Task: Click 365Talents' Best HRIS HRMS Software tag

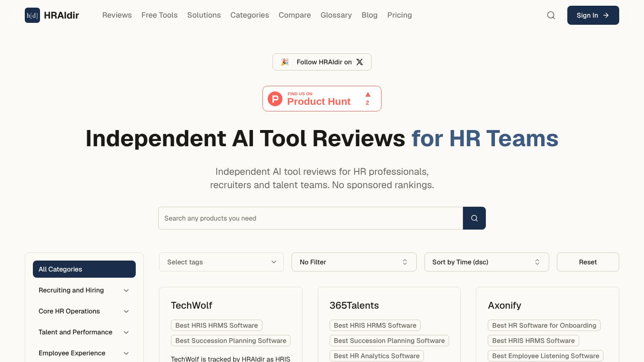Action: 375,325
